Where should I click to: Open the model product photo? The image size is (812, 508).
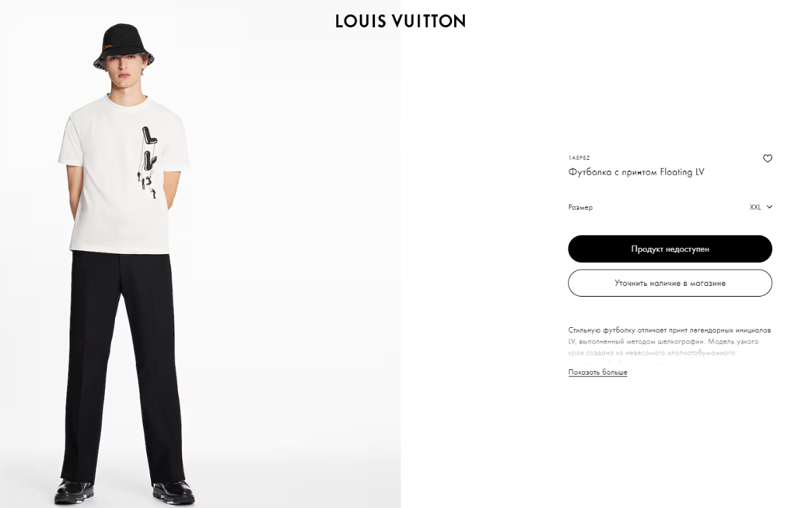200,254
